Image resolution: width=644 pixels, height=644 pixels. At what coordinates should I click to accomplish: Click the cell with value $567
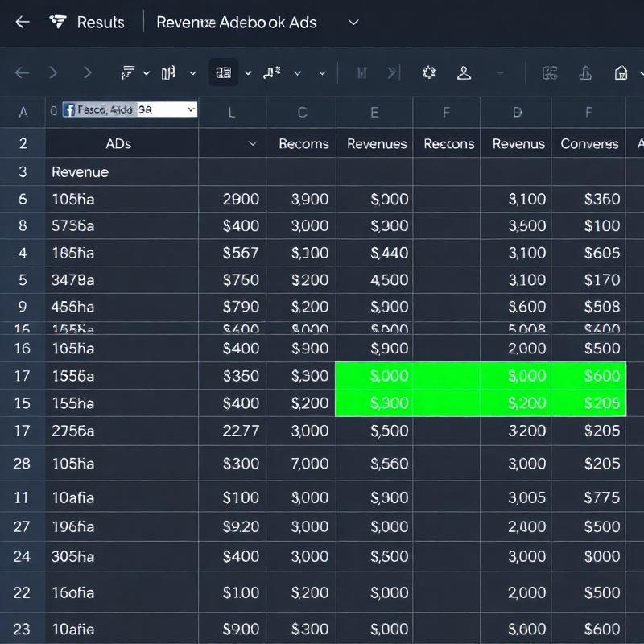point(233,253)
